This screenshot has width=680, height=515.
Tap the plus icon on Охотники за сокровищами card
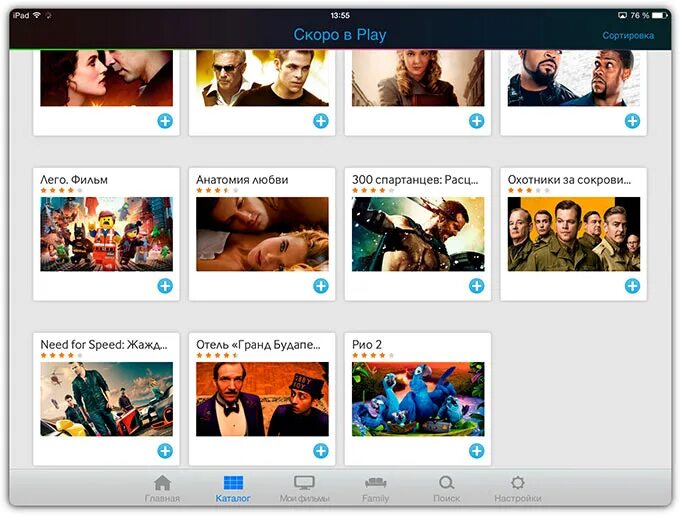tap(632, 286)
